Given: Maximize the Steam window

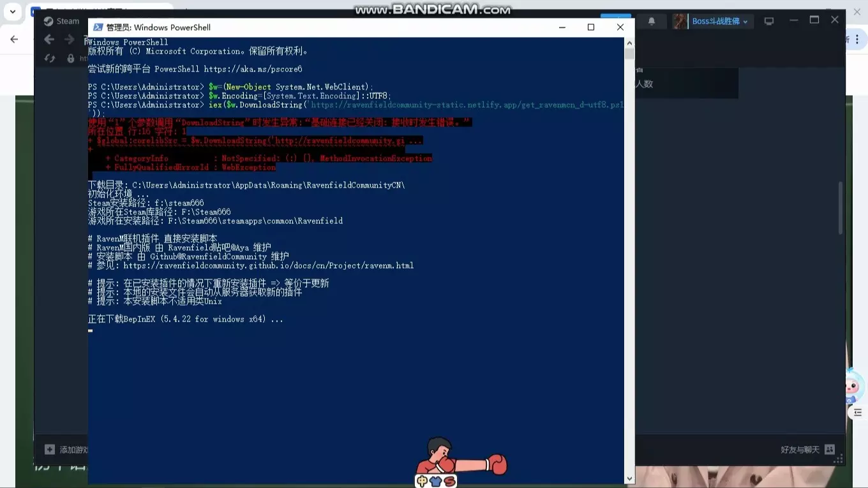Looking at the screenshot, I should (814, 20).
